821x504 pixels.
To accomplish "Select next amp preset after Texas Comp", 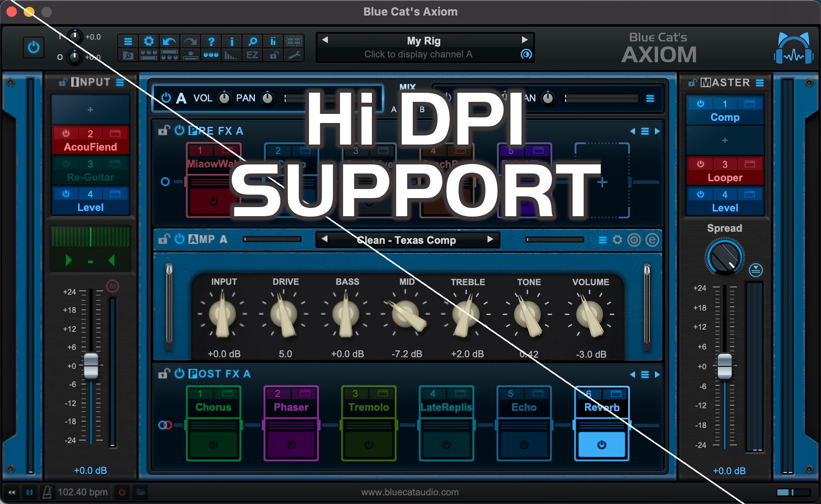I will 490,239.
